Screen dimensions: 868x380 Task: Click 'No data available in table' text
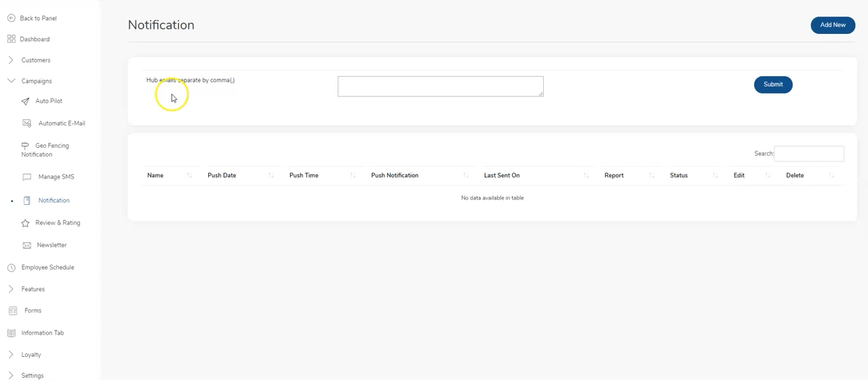[x=492, y=198]
